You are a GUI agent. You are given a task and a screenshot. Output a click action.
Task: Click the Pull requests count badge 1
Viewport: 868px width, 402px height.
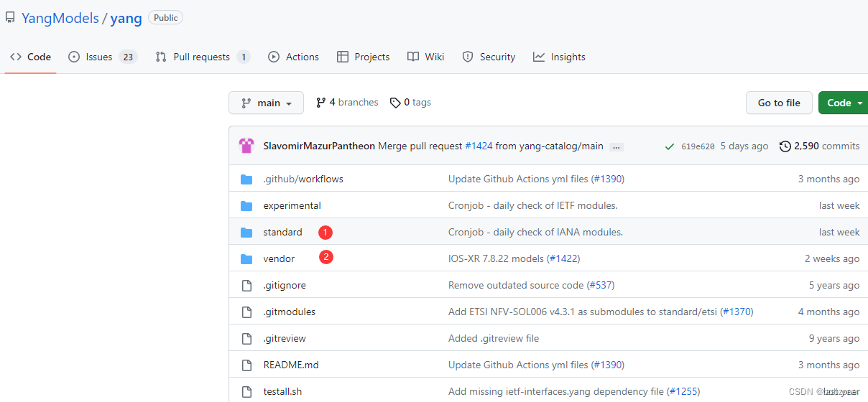[244, 57]
